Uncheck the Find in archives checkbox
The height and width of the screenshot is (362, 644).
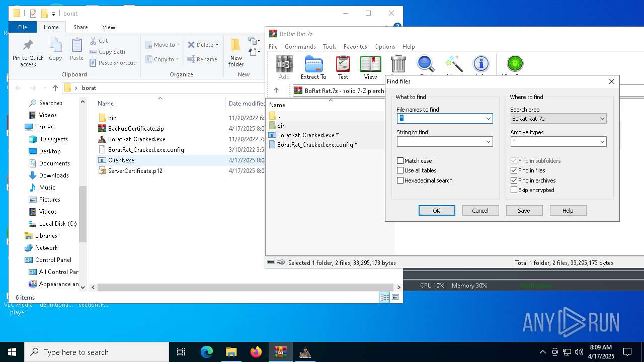[x=514, y=180]
